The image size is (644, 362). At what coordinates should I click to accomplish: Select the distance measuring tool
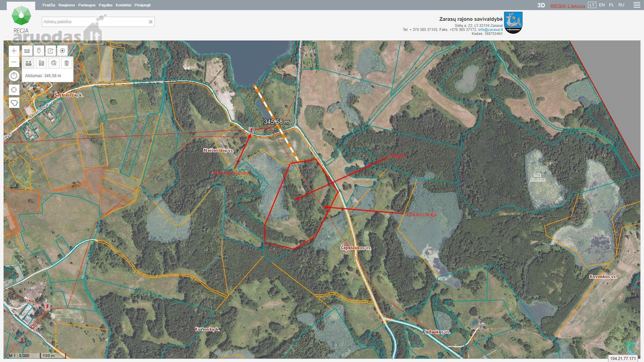[28, 63]
